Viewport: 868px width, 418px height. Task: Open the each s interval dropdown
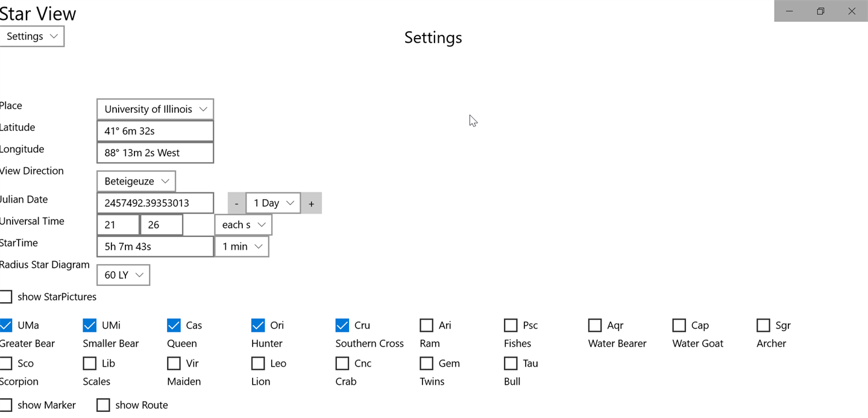(244, 225)
